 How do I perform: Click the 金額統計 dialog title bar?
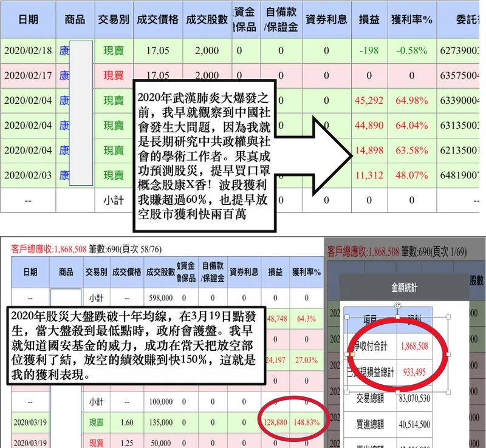click(404, 288)
